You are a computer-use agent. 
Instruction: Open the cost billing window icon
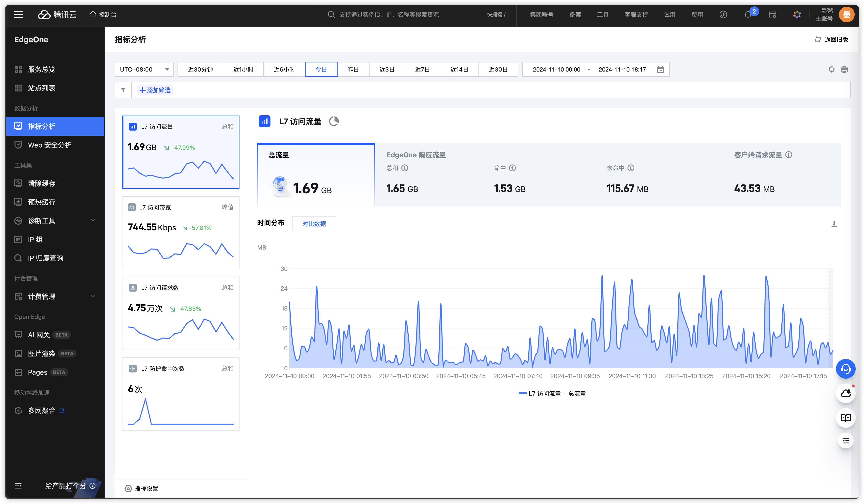pyautogui.click(x=773, y=15)
